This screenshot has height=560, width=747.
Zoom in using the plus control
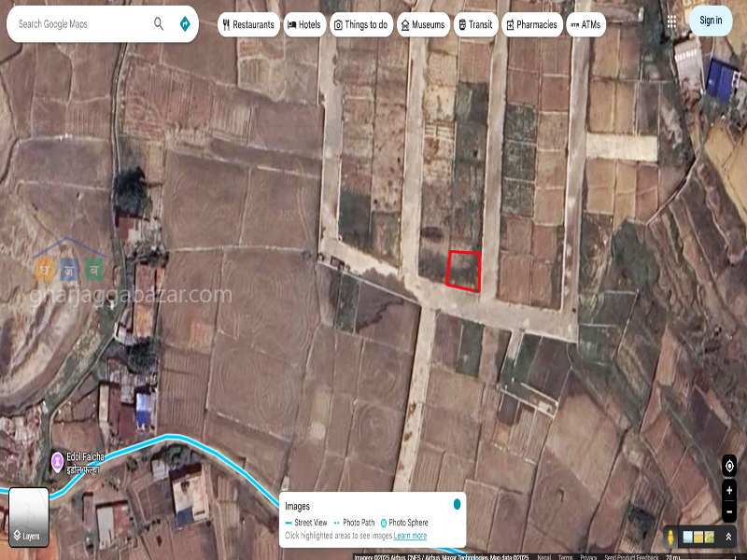pos(730,488)
